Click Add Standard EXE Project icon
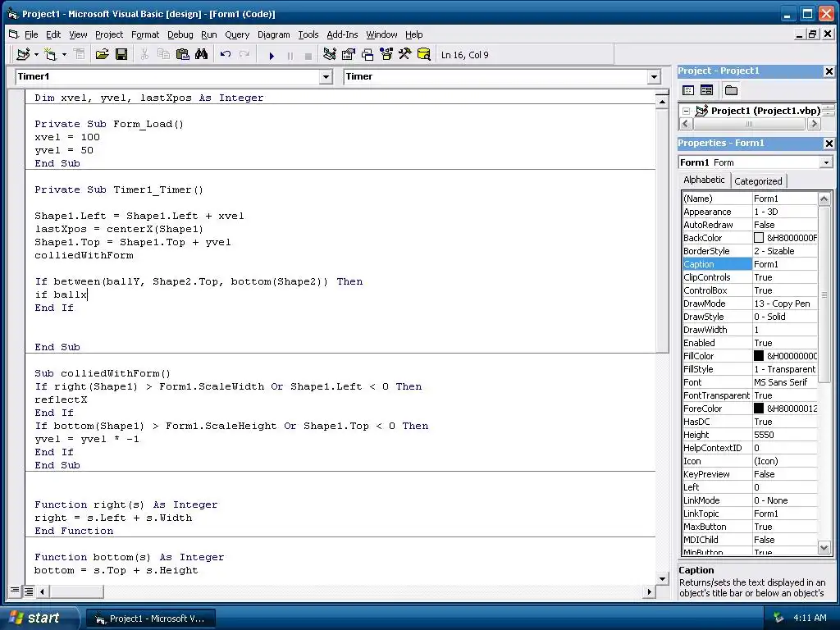The width and height of the screenshot is (840, 630). click(24, 55)
